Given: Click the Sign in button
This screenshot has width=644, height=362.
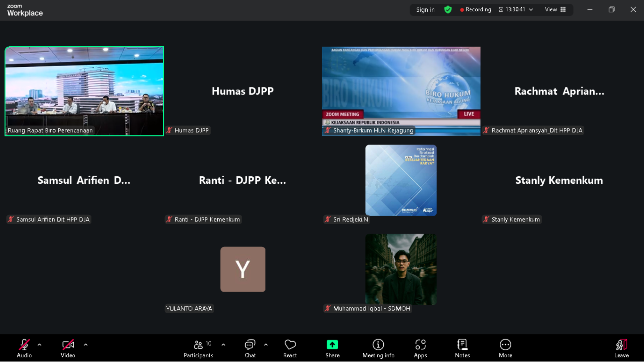Looking at the screenshot, I should pos(425,10).
